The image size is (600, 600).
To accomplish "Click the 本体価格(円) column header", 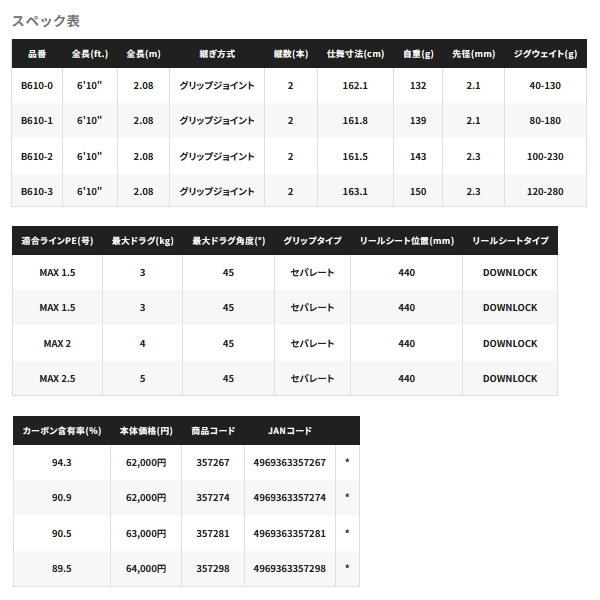I will tap(146, 431).
